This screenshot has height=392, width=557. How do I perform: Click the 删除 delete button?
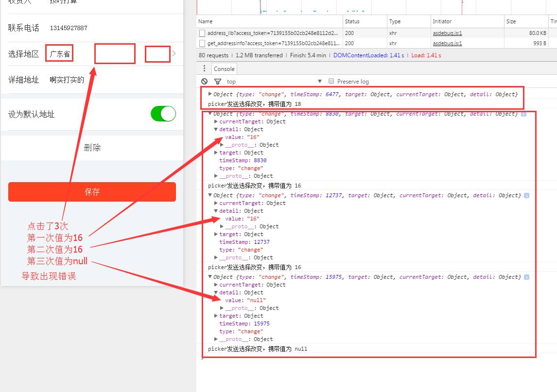click(92, 147)
